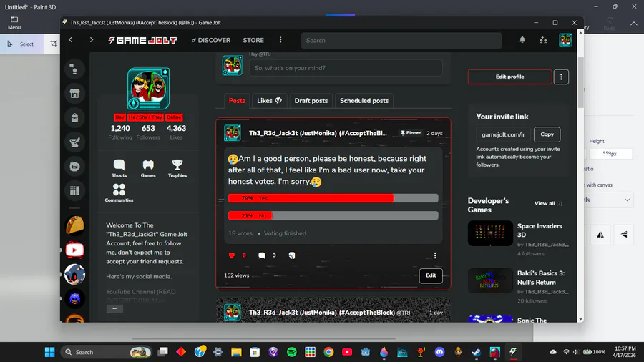The image size is (644, 362).
Task: Open the Games section on profile
Action: coord(148,168)
